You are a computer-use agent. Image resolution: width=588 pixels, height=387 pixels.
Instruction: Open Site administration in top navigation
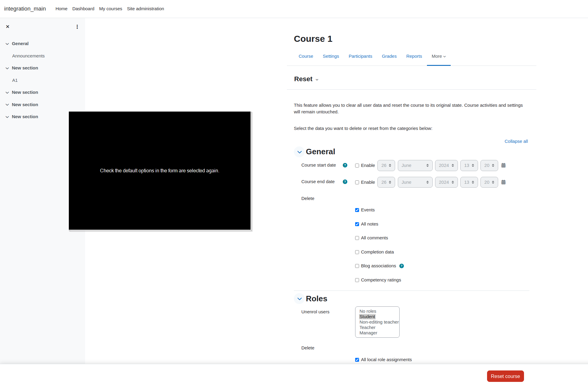point(145,9)
